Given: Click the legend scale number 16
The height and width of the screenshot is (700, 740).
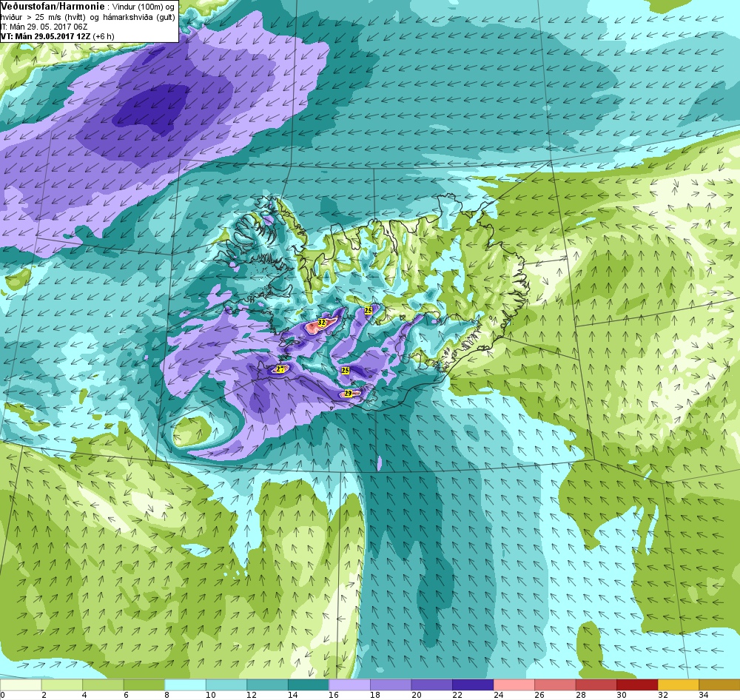Looking at the screenshot, I should tap(334, 695).
